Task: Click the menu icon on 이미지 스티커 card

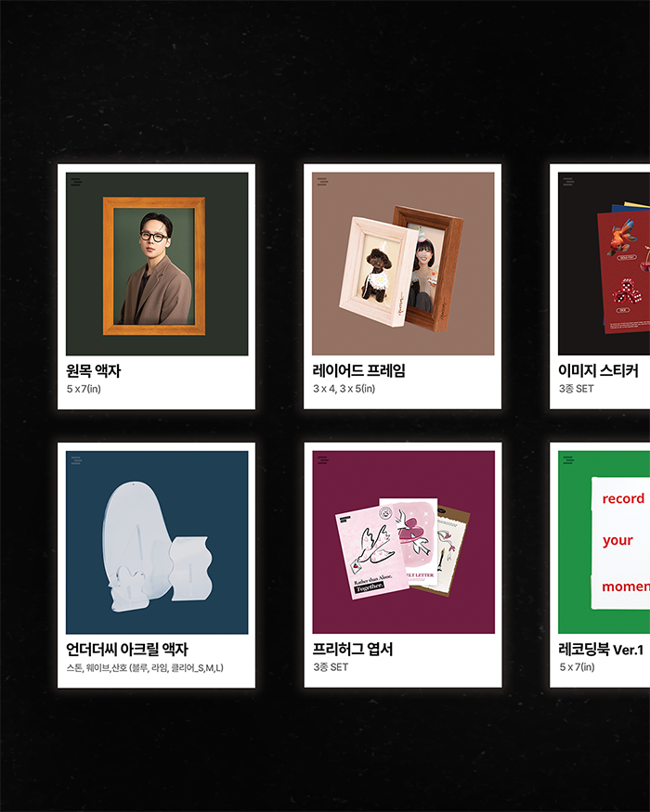Action: pyautogui.click(x=568, y=181)
